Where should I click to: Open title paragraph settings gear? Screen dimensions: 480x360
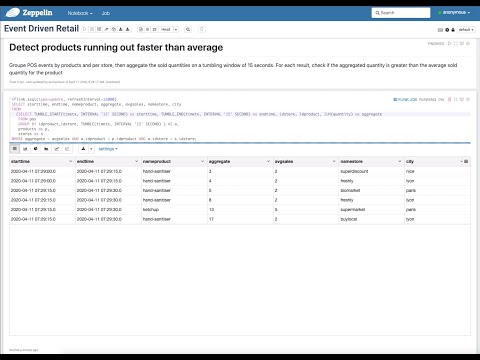tap(468, 43)
